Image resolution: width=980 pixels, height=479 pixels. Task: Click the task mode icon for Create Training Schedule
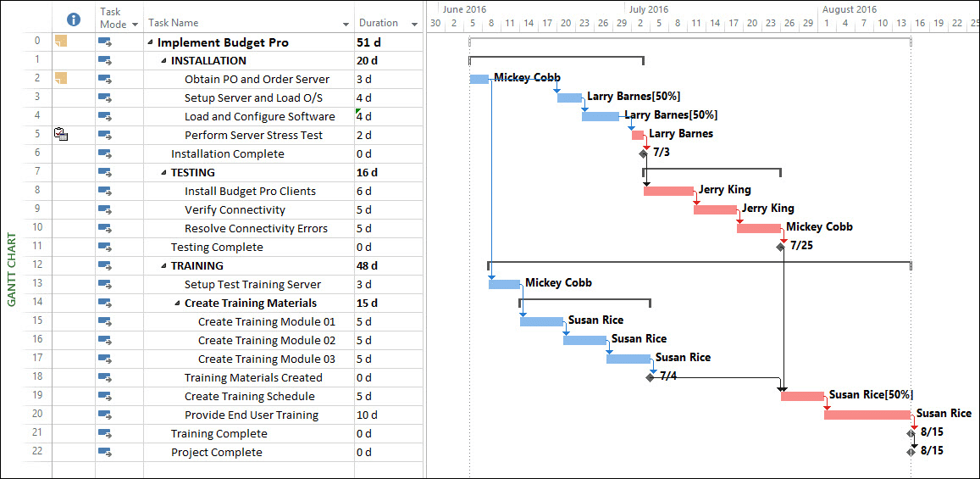click(104, 397)
